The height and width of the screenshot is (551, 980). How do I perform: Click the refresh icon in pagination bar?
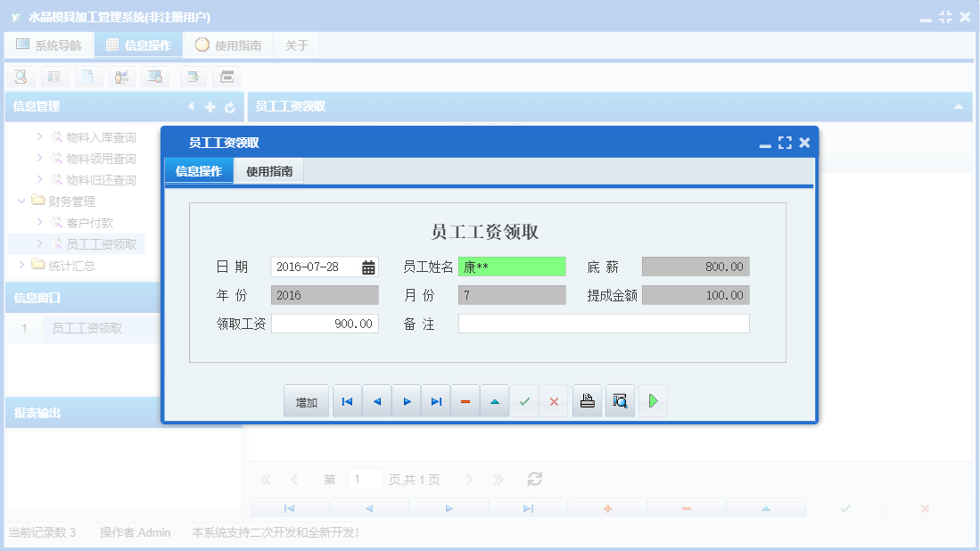[x=533, y=479]
